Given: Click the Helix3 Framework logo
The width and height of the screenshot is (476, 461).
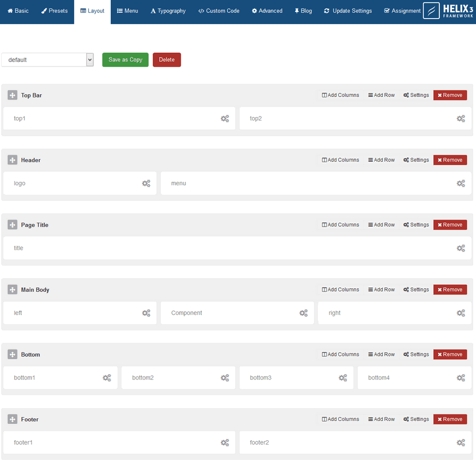Looking at the screenshot, I should 448,11.
